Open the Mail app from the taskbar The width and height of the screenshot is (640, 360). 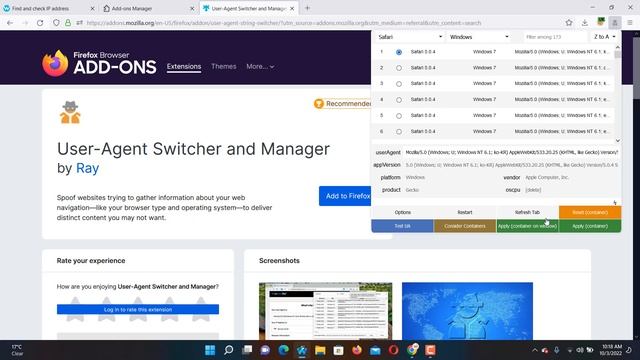375,350
